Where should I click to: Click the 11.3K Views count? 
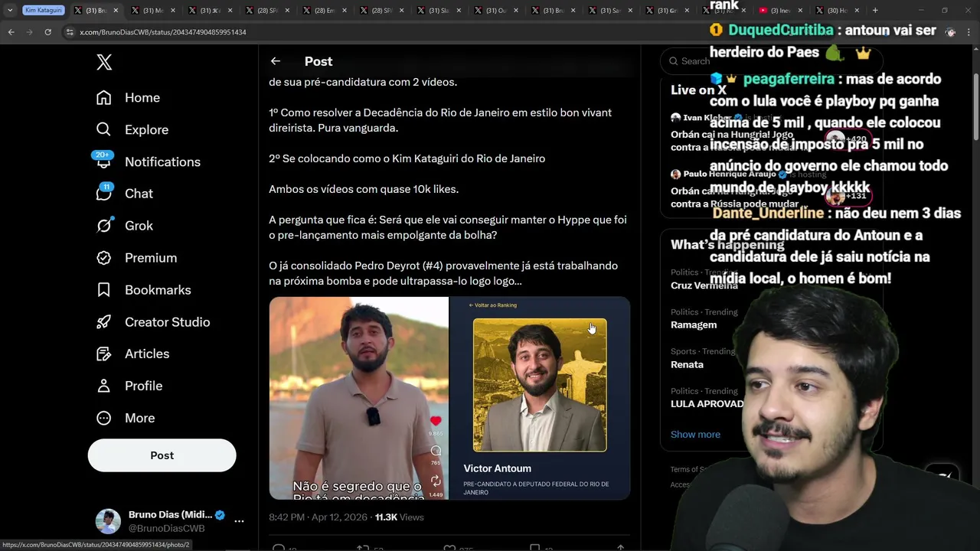399,517
